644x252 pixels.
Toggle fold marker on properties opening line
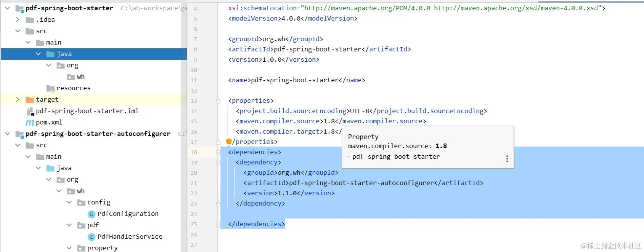pyautogui.click(x=218, y=101)
